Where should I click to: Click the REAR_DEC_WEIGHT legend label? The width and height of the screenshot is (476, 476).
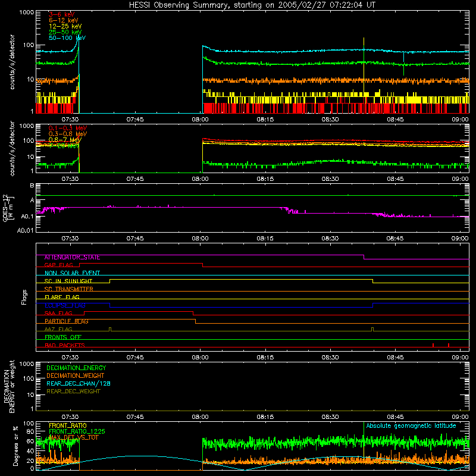(73, 392)
